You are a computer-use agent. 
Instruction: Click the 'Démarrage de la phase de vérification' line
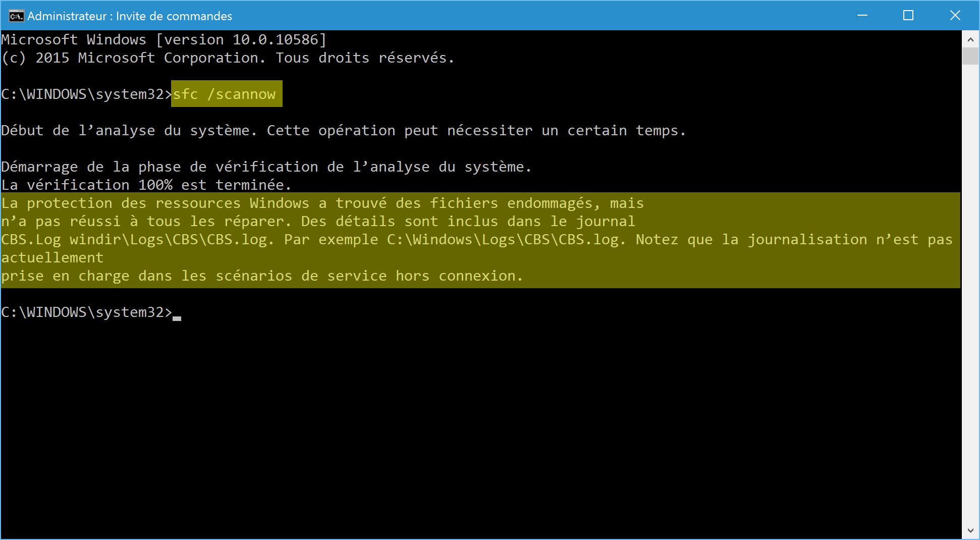point(266,167)
